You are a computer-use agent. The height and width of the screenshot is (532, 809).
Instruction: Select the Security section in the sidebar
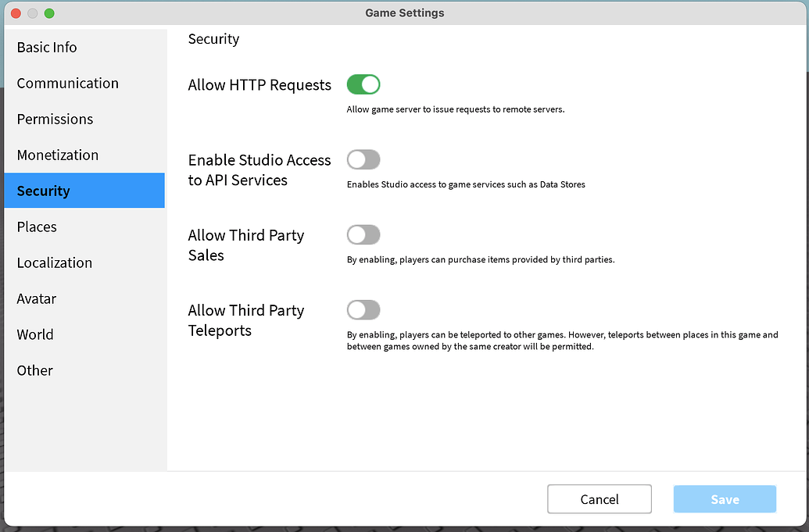point(43,191)
